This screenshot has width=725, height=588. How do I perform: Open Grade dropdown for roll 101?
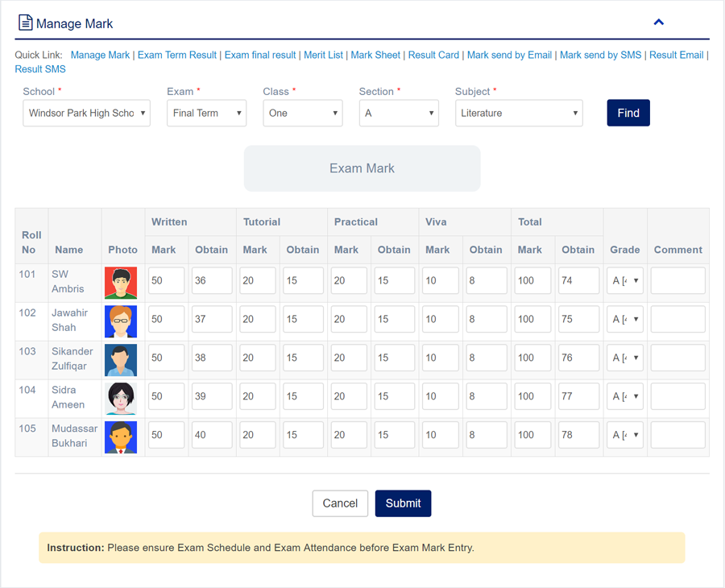[625, 281]
